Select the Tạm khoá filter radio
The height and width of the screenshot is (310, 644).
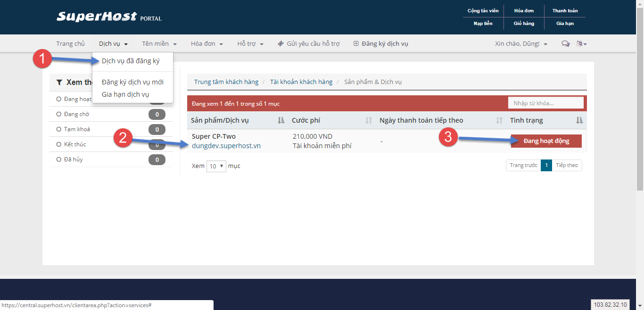pos(59,129)
